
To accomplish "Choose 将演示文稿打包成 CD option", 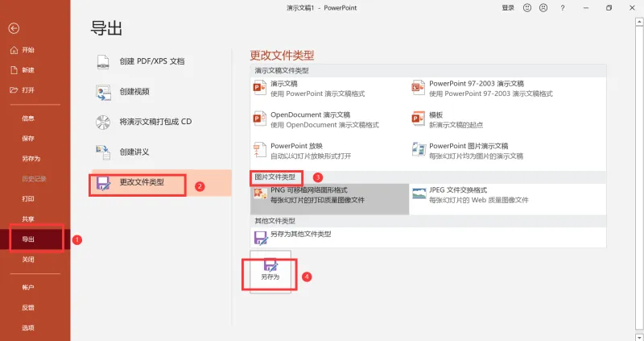I will (x=162, y=123).
